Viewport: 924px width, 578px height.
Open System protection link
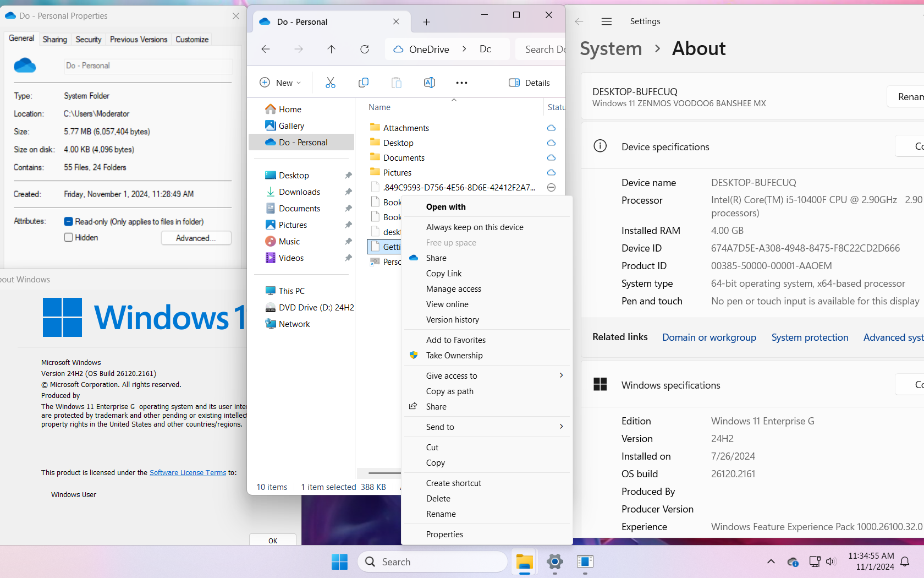pos(810,337)
